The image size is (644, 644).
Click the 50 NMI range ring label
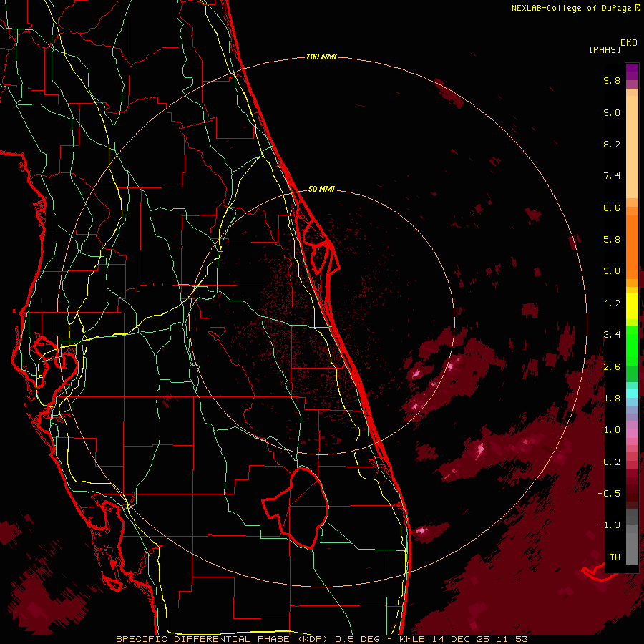[321, 189]
